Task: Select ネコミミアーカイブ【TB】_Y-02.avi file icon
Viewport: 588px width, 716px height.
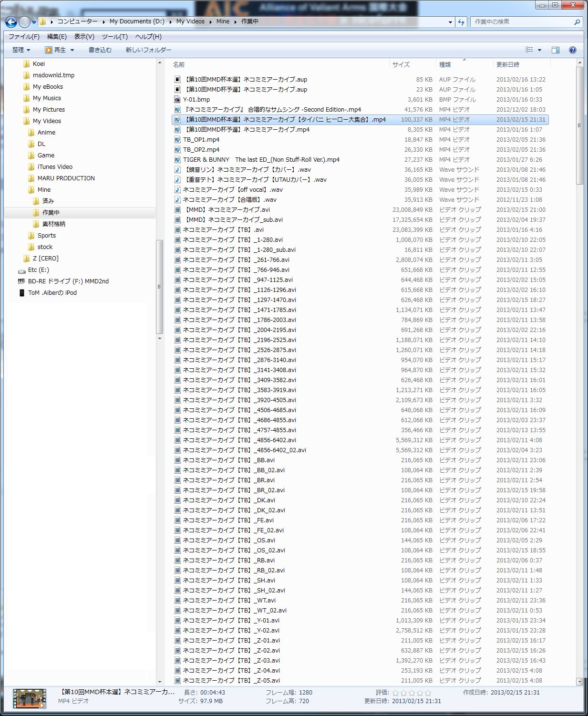Action: [x=177, y=631]
